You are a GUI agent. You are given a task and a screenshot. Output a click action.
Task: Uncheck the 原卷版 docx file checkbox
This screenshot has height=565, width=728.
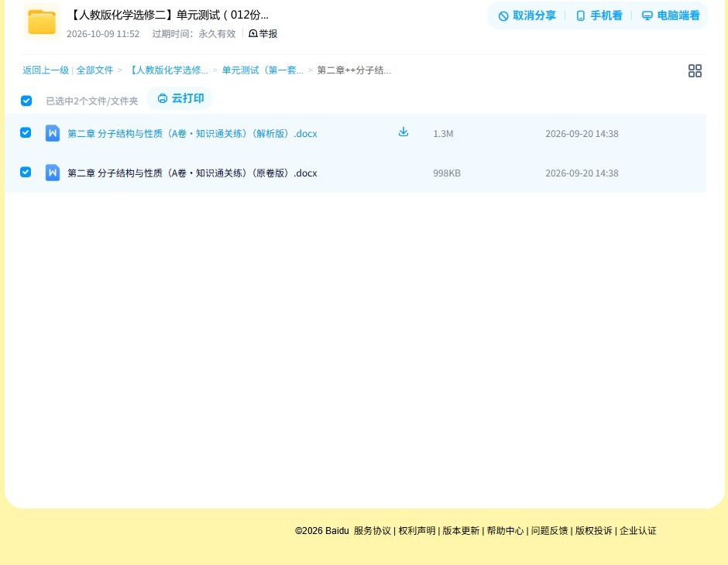[x=26, y=172]
